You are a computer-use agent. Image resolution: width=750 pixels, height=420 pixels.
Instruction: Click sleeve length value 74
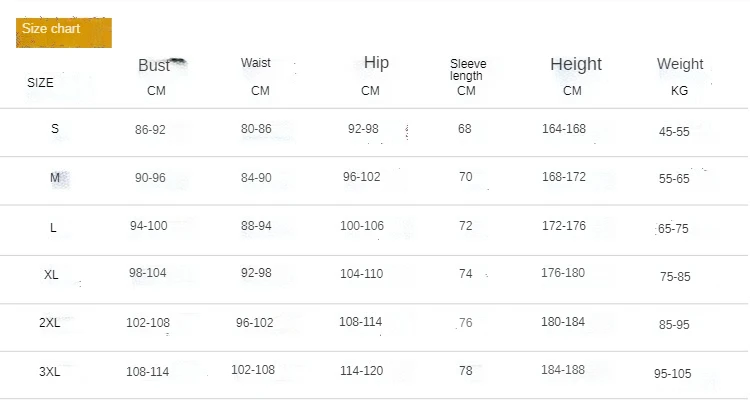click(x=466, y=274)
